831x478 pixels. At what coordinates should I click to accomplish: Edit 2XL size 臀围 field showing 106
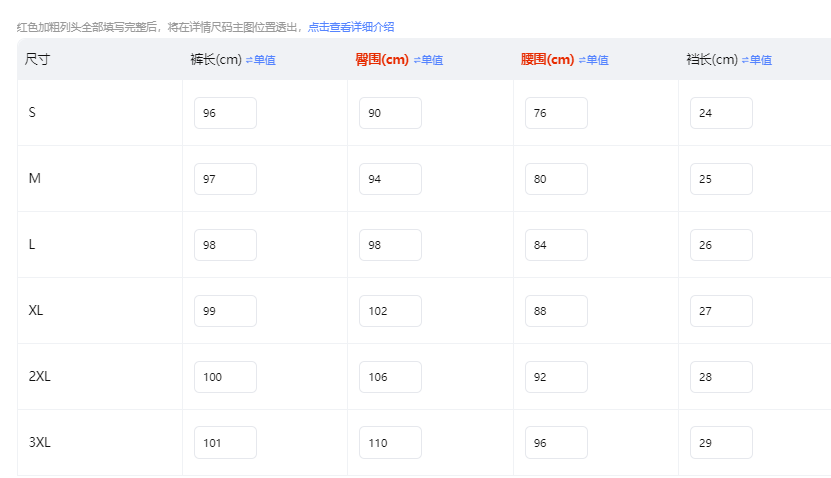click(391, 377)
